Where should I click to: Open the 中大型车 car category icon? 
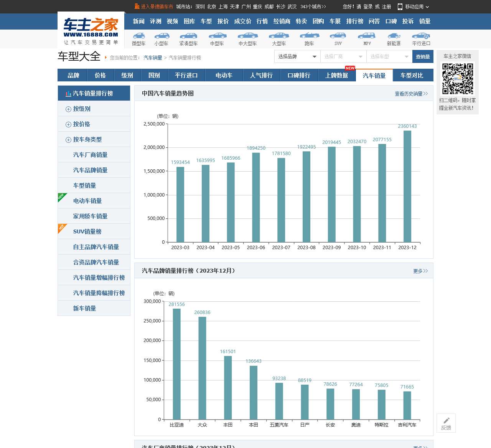click(x=248, y=36)
